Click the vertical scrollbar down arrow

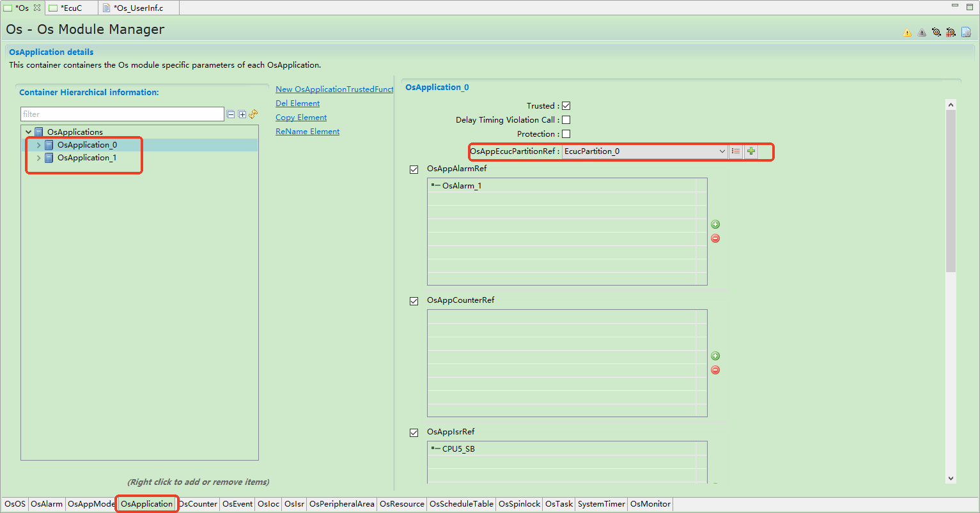click(x=951, y=478)
